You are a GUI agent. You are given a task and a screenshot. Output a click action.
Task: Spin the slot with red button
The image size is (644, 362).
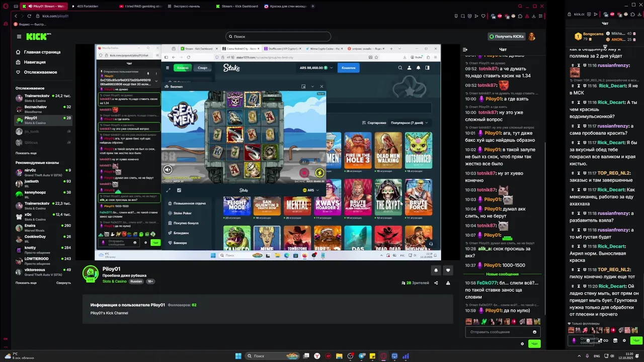click(304, 173)
